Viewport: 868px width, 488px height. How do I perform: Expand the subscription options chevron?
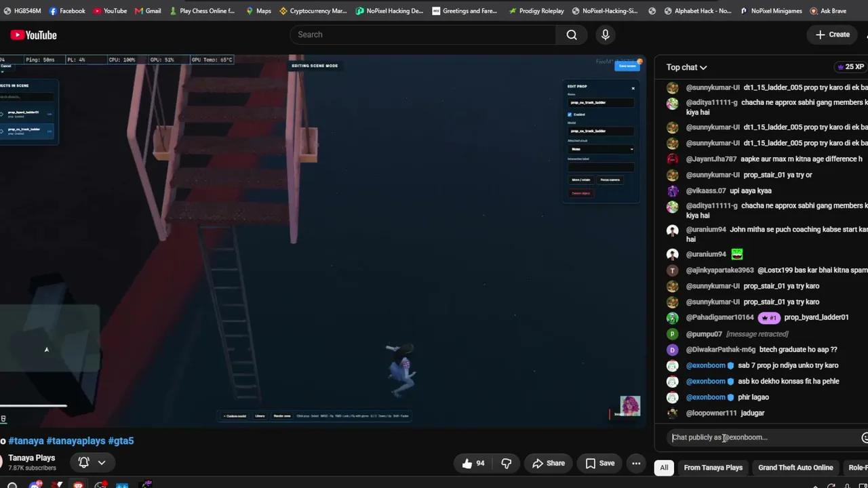102,462
